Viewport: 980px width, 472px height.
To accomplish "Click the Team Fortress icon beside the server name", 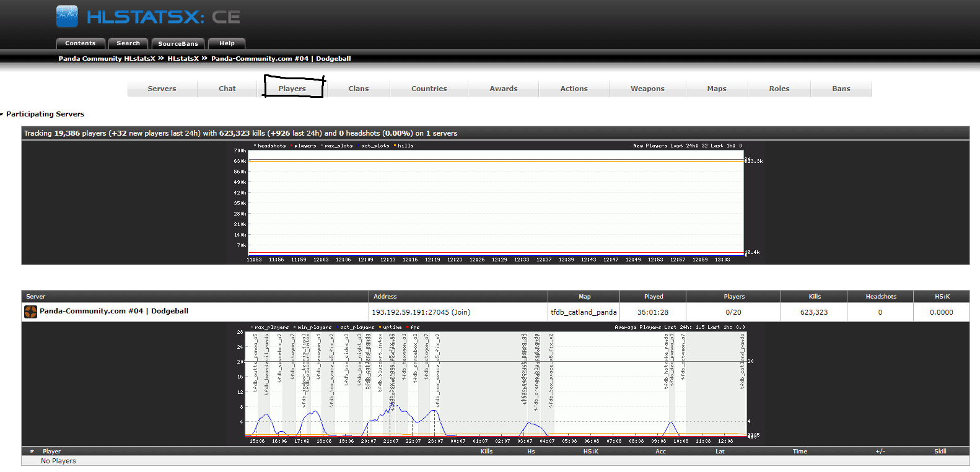I will (x=30, y=312).
